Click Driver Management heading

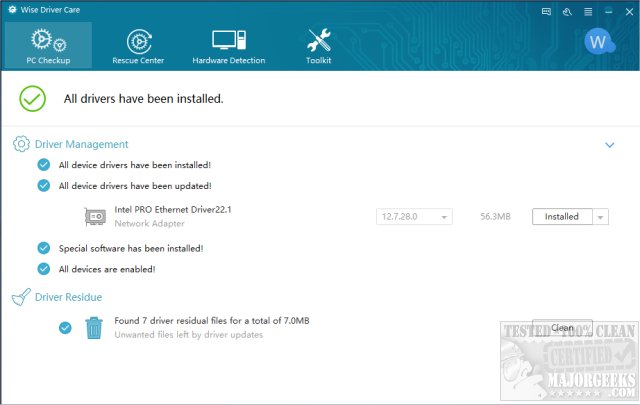coord(82,144)
